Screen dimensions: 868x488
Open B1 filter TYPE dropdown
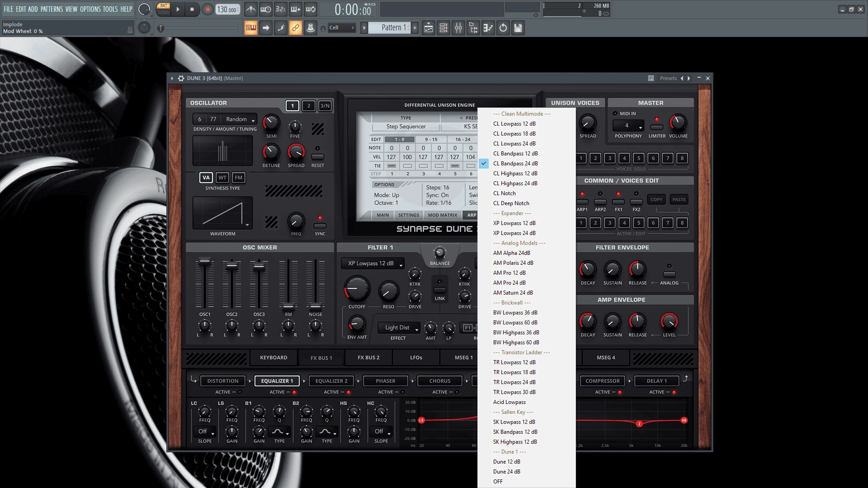pos(279,432)
